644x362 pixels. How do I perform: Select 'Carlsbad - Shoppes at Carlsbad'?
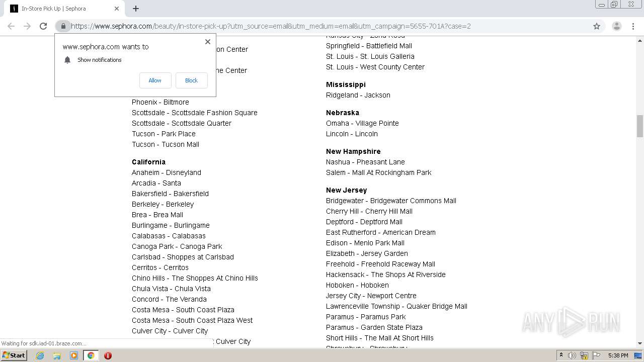[x=183, y=257]
